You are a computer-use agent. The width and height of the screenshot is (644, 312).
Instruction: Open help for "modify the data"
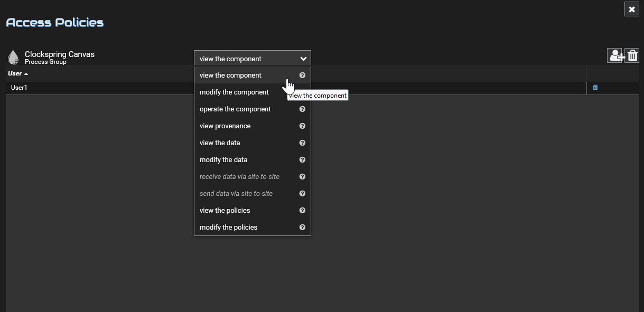[302, 159]
